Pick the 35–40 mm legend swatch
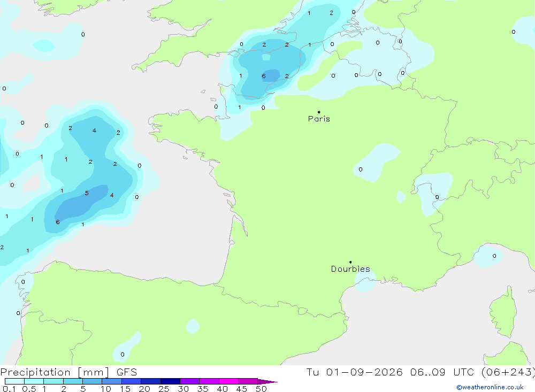 coord(209,381)
